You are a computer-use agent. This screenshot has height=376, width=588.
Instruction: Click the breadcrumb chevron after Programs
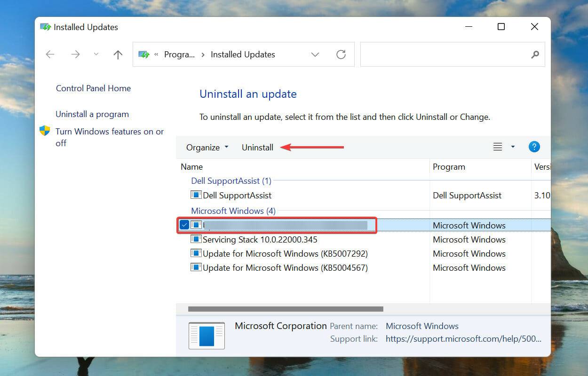pyautogui.click(x=203, y=55)
